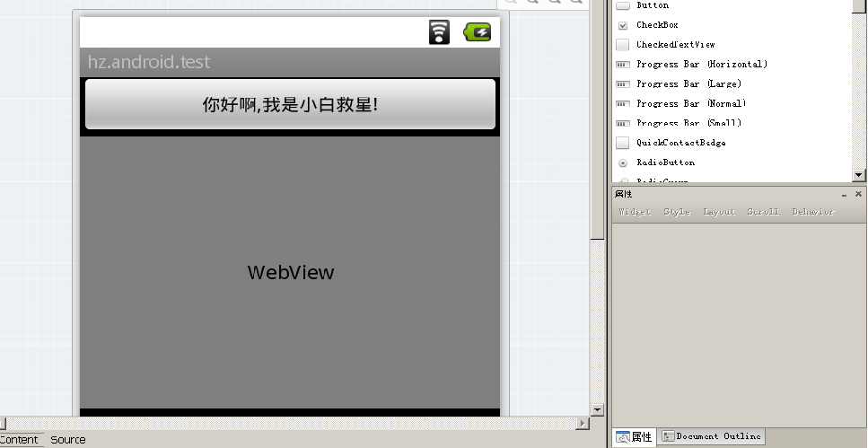Switch to the Content tab

pos(20,440)
